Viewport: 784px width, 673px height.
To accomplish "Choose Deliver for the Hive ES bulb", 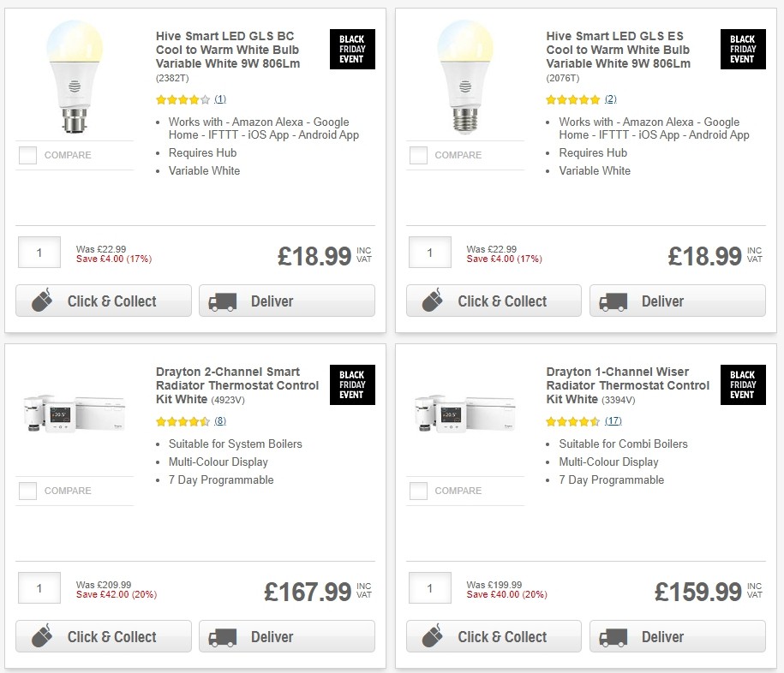I will tap(677, 301).
